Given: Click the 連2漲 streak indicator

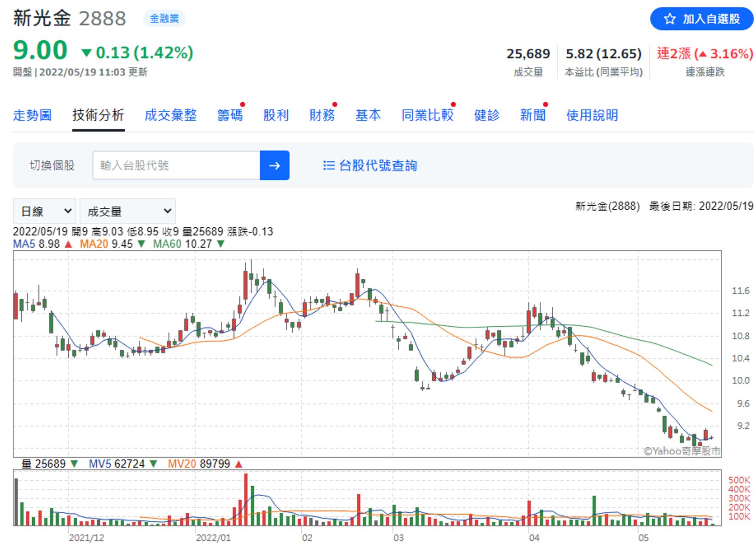Looking at the screenshot, I should pyautogui.click(x=705, y=54).
